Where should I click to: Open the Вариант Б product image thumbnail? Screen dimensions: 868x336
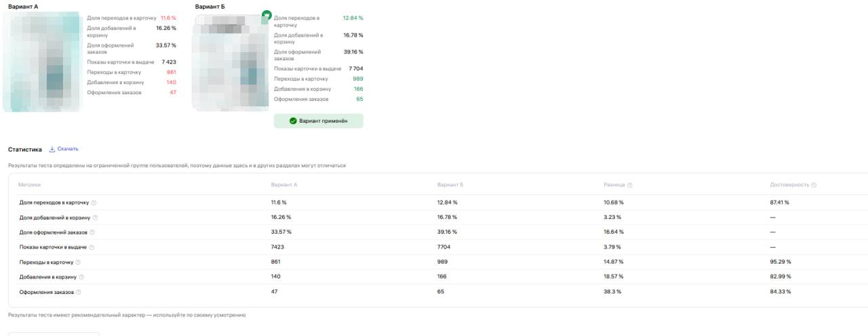click(229, 62)
